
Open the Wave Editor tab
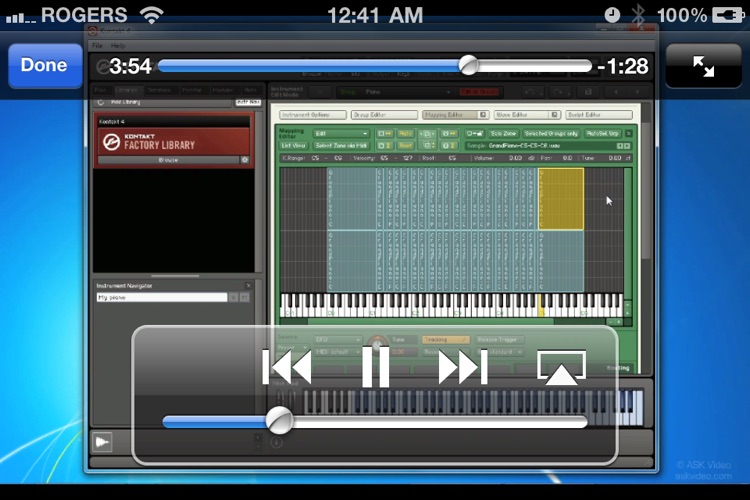[x=522, y=115]
